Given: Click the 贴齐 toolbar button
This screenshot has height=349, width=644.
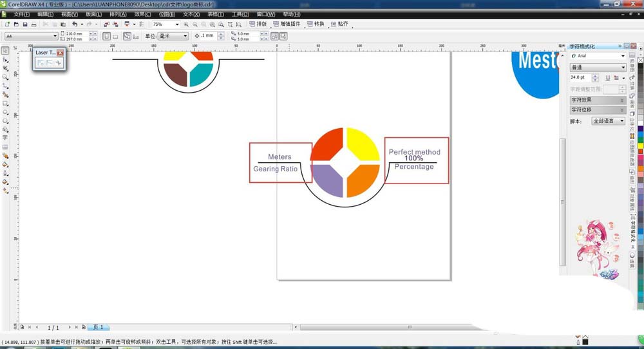Looking at the screenshot, I should tap(339, 24).
